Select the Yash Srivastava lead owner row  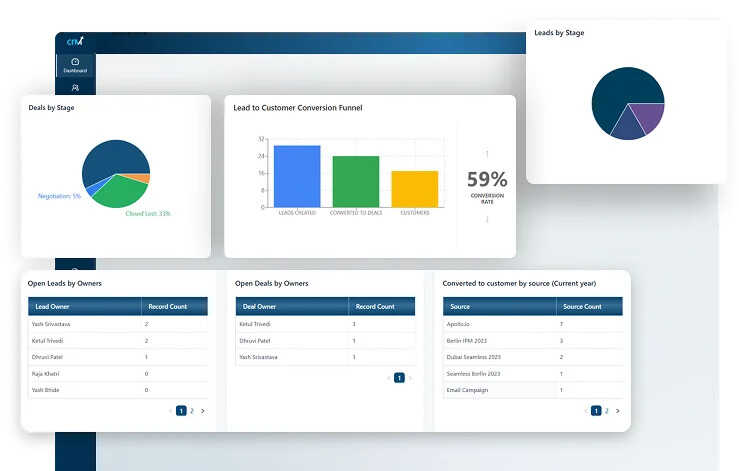click(118, 324)
